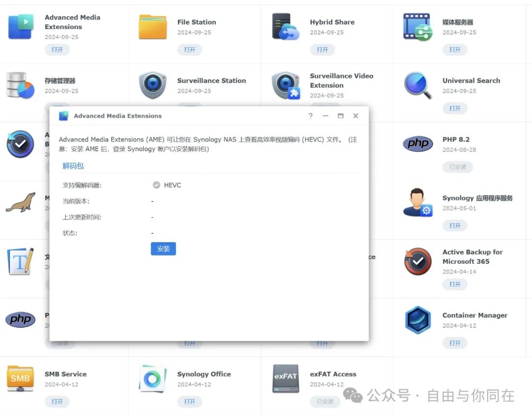
Task: Click the Synology Office package title
Action: point(204,374)
